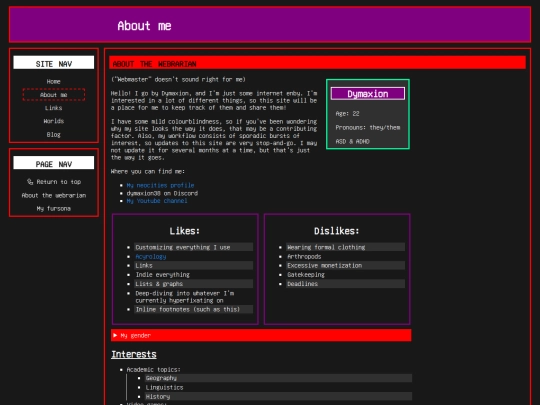Go to Home in site nav
This screenshot has height=405, width=540.
53,82
